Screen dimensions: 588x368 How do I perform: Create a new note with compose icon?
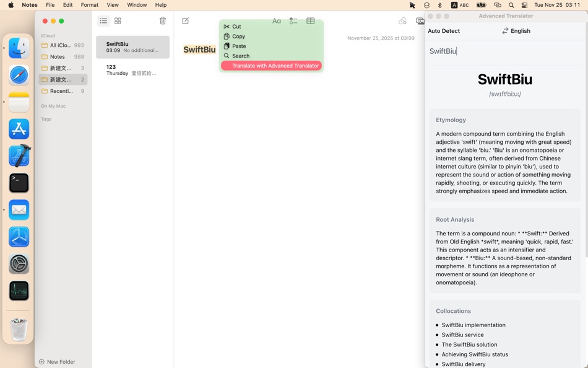tap(185, 20)
